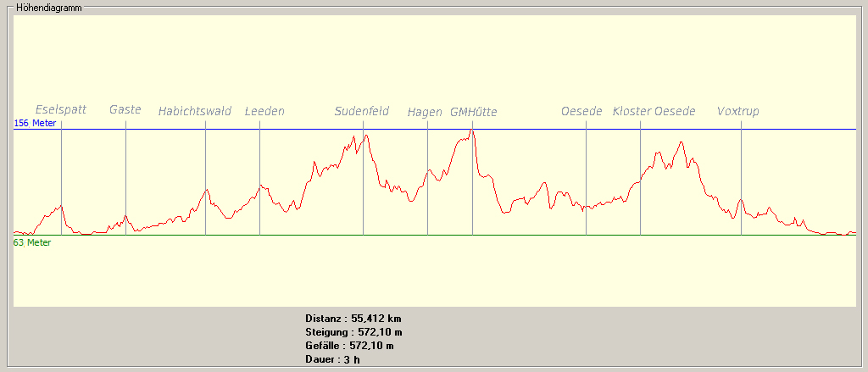Select the Gaste waypoint label
The image size is (868, 372).
coord(125,110)
